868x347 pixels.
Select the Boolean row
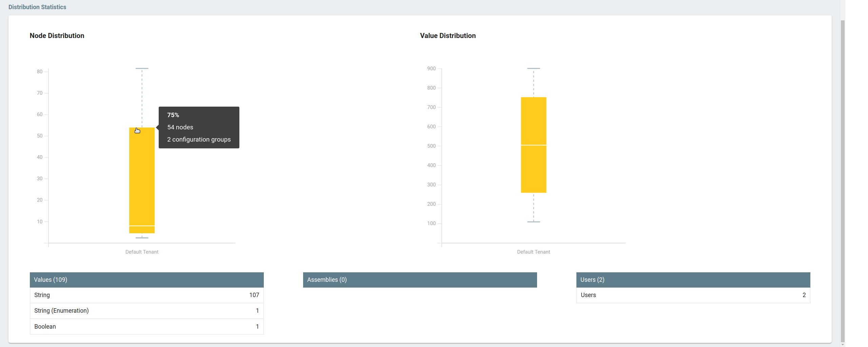146,326
